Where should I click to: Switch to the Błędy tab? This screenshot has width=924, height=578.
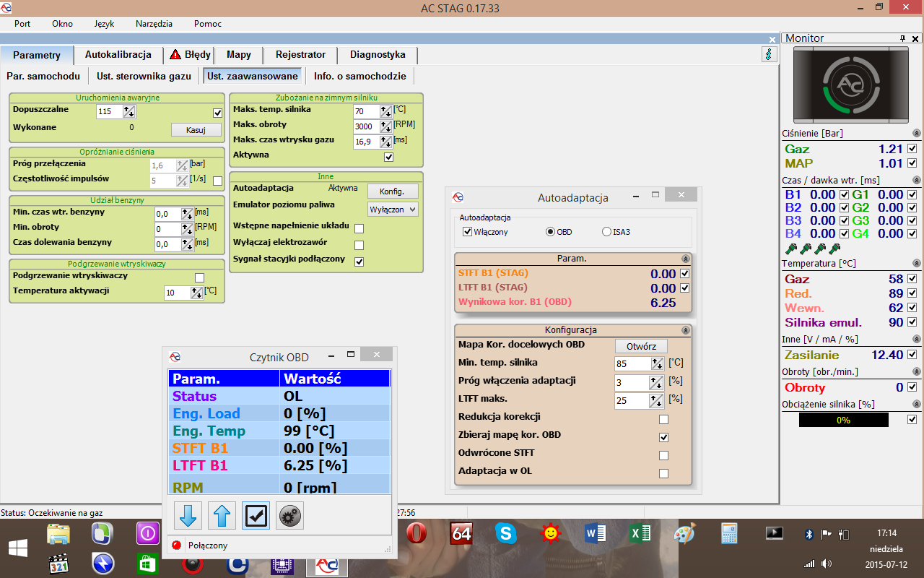point(190,54)
